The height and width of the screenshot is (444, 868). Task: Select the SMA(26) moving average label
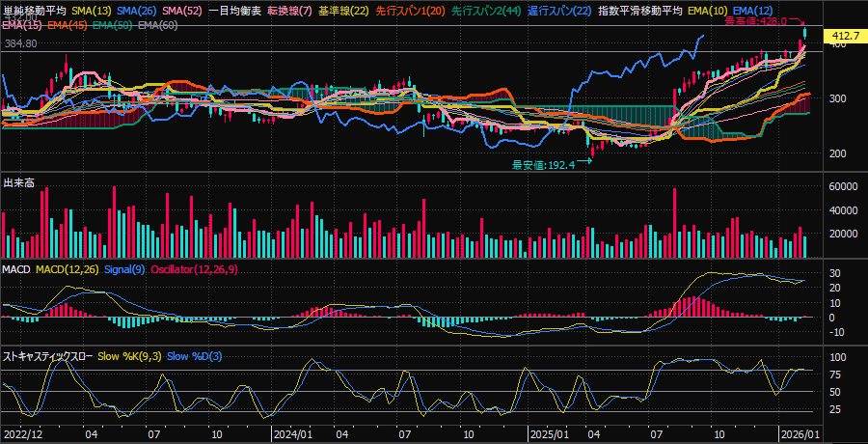[137, 9]
